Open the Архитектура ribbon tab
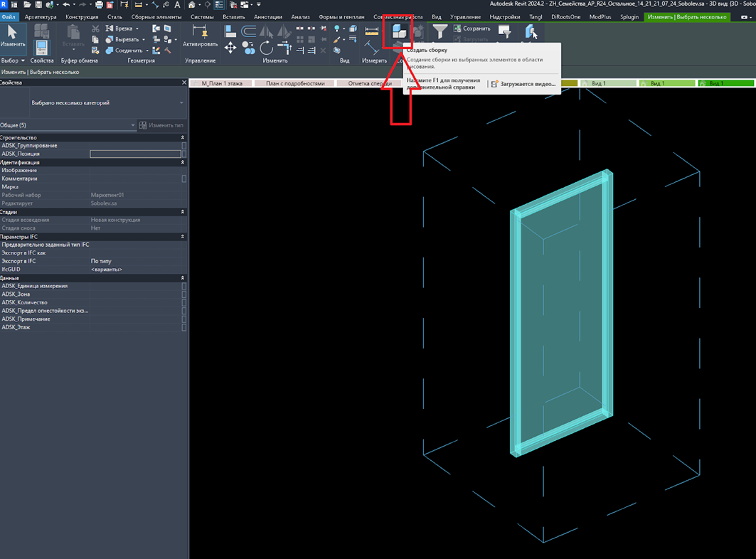The height and width of the screenshot is (559, 756). [41, 17]
